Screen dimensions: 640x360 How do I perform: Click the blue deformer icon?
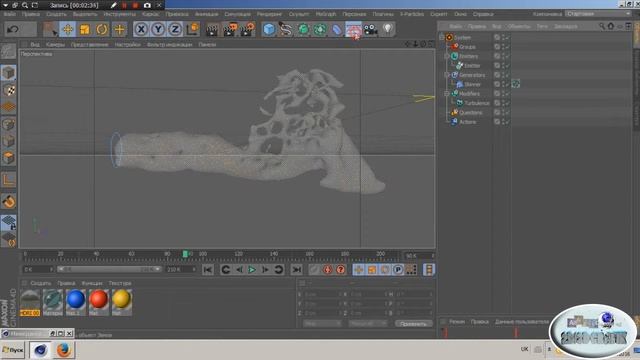(337, 29)
